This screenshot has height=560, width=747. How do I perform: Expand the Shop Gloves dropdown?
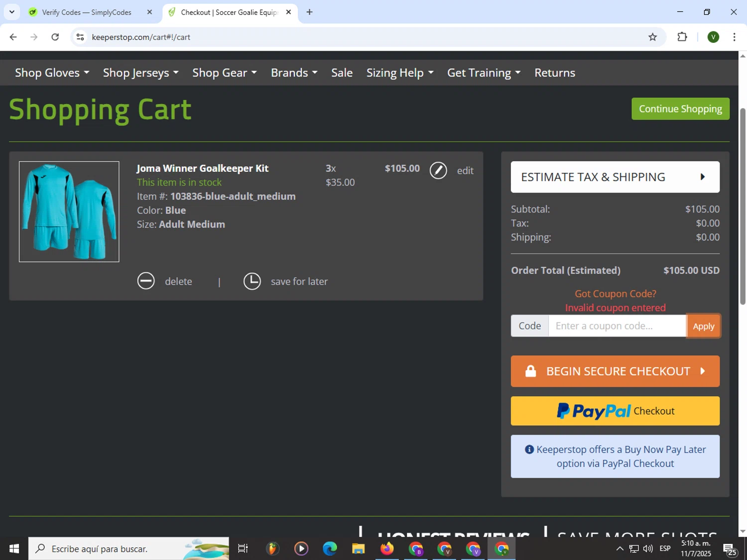click(x=52, y=73)
